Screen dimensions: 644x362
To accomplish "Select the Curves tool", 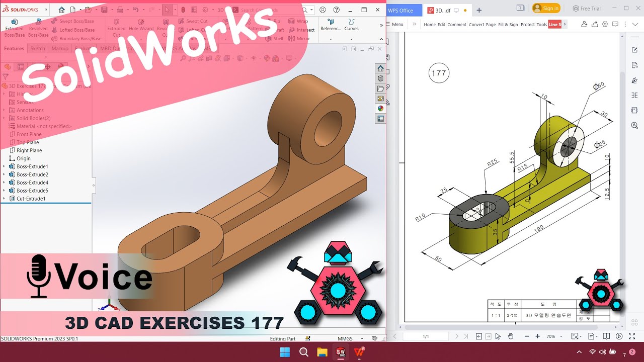I will point(351,25).
